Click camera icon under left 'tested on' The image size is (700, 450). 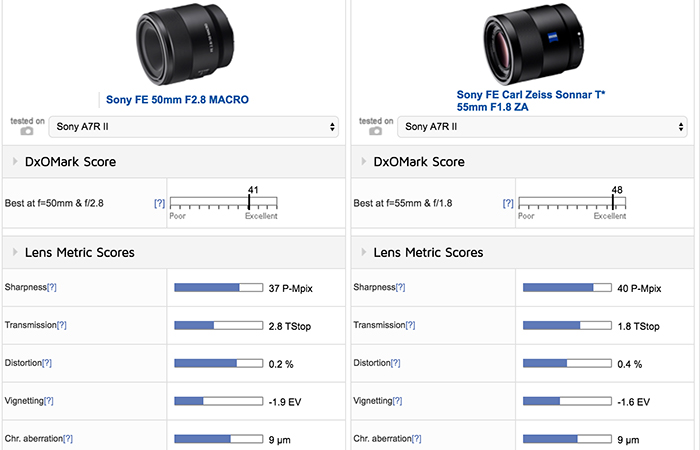point(27,131)
